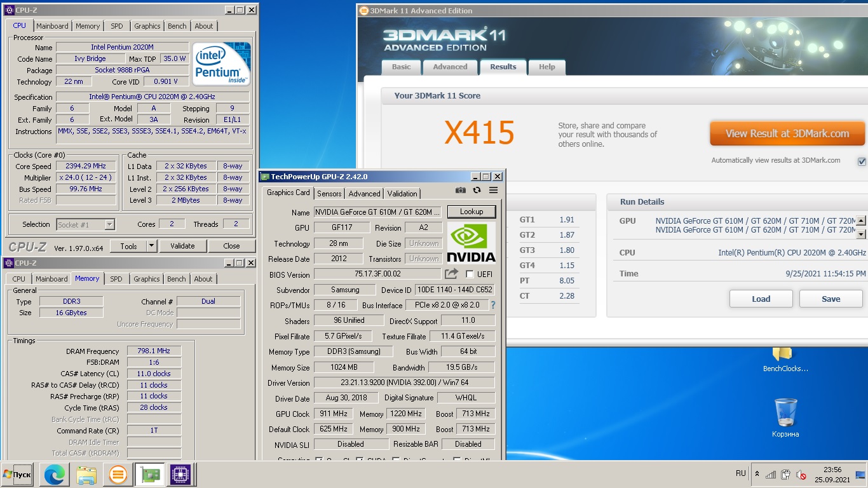Click the power plug tray icon

coord(786,475)
